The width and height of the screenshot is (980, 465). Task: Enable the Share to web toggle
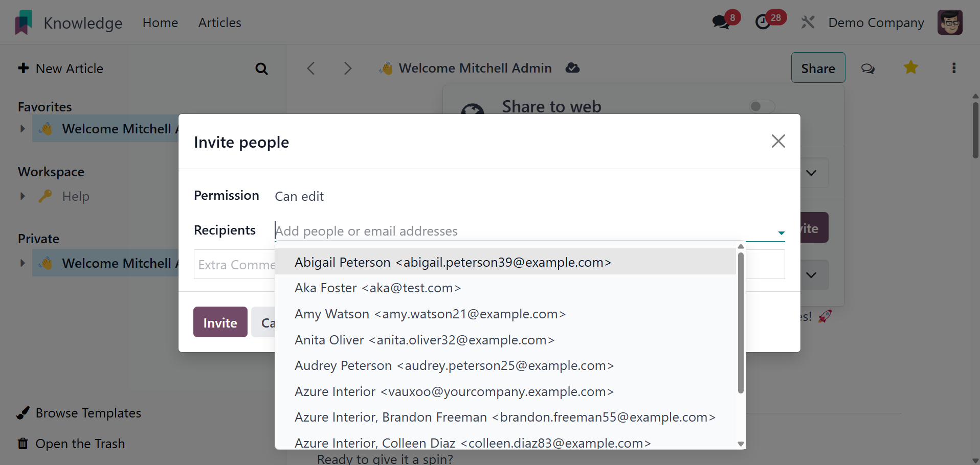click(x=762, y=106)
